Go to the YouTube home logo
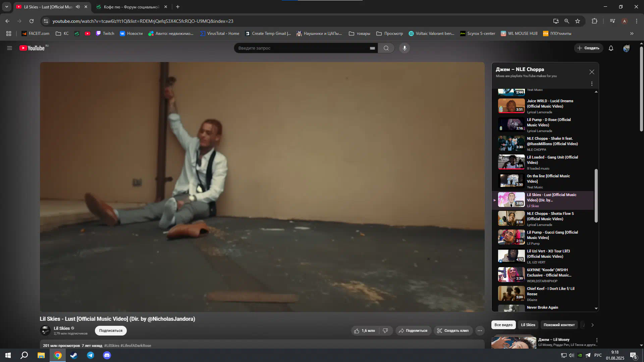 pyautogui.click(x=32, y=48)
